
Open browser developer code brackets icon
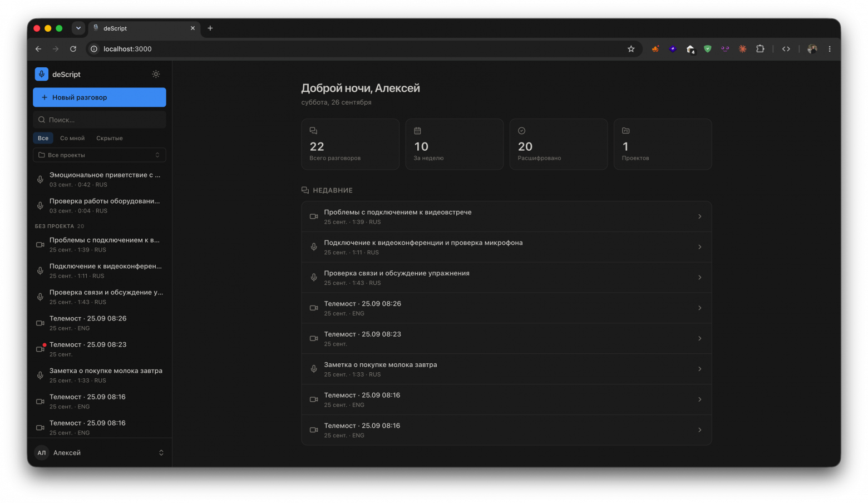point(786,49)
